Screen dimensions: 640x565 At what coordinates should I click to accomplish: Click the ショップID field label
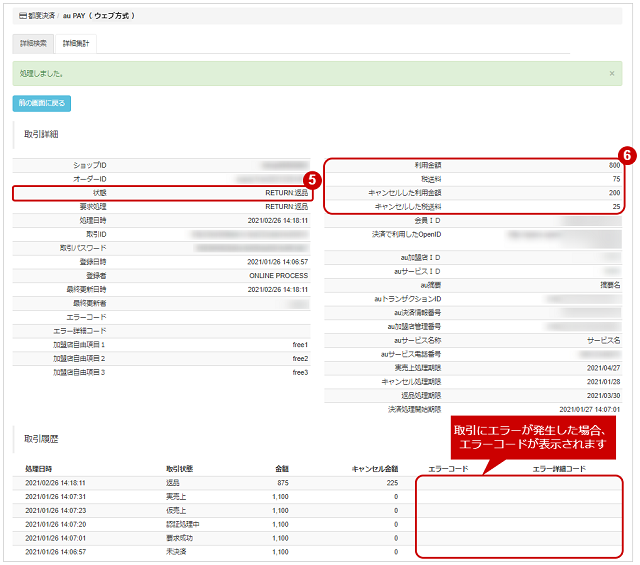[x=90, y=165]
